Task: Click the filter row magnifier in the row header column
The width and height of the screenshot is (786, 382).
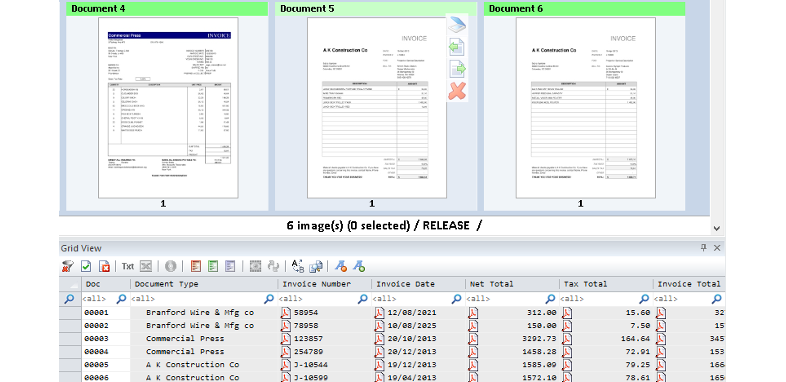Action: click(x=69, y=299)
